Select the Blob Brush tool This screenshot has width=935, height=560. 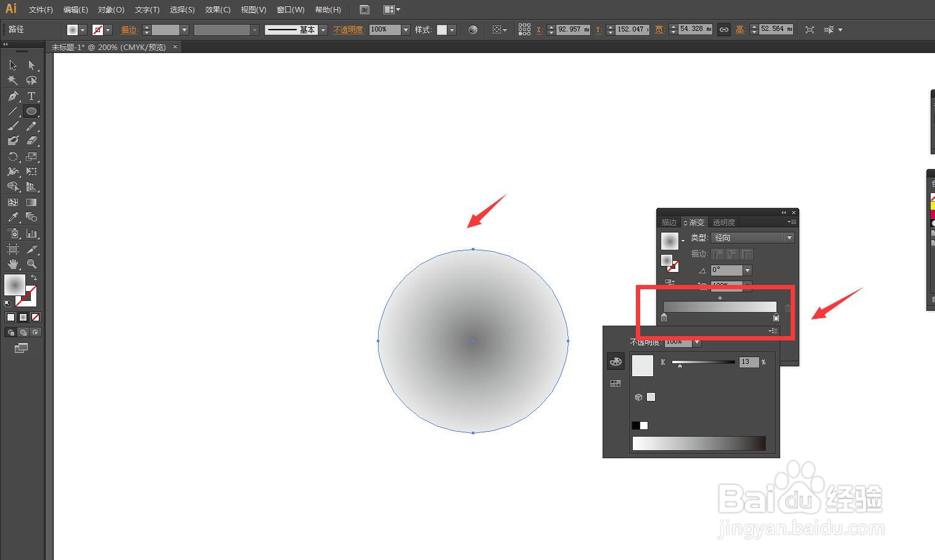click(13, 141)
